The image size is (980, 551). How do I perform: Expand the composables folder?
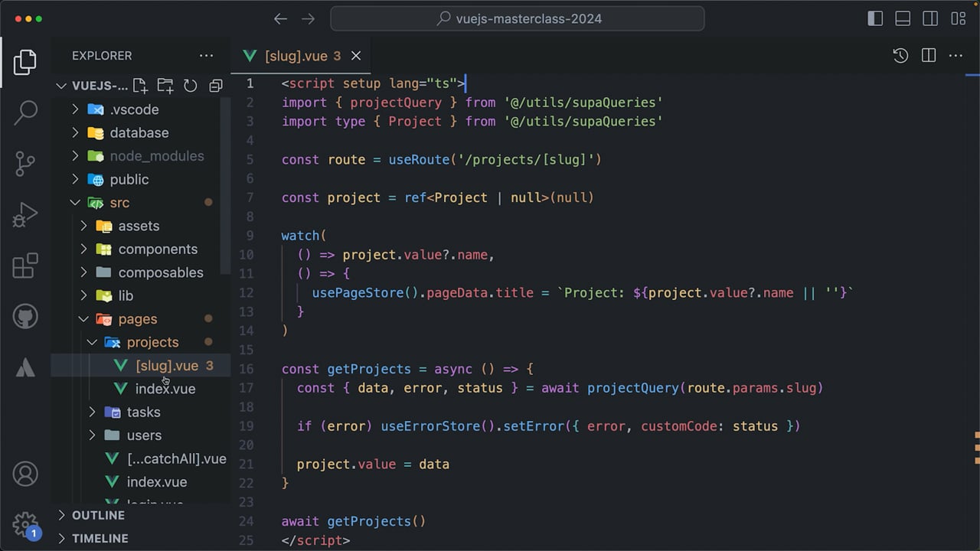[83, 272]
